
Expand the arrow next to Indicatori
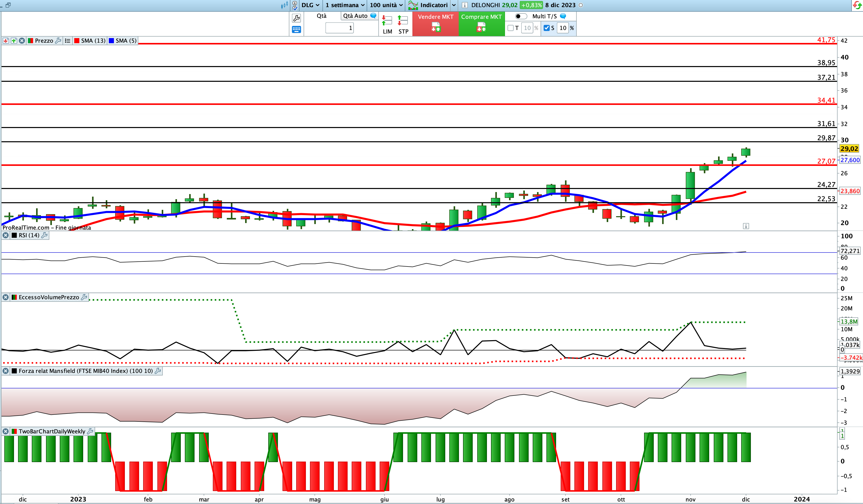coord(454,5)
